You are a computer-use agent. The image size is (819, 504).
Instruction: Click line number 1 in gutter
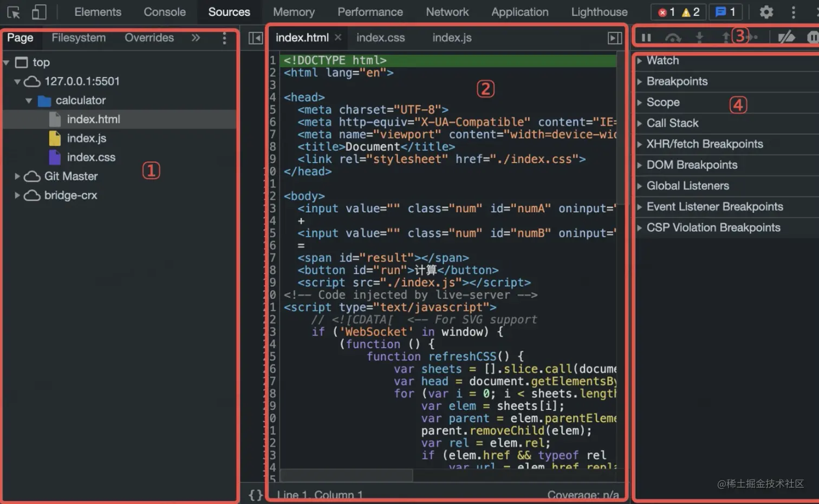tap(272, 60)
